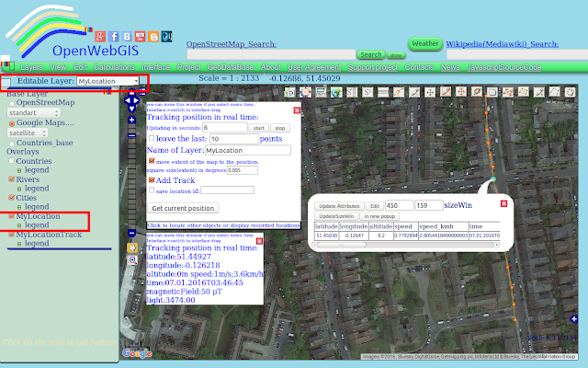The width and height of the screenshot is (588, 368).
Task: Expand the MyLocationTrack legend
Action: [19, 245]
